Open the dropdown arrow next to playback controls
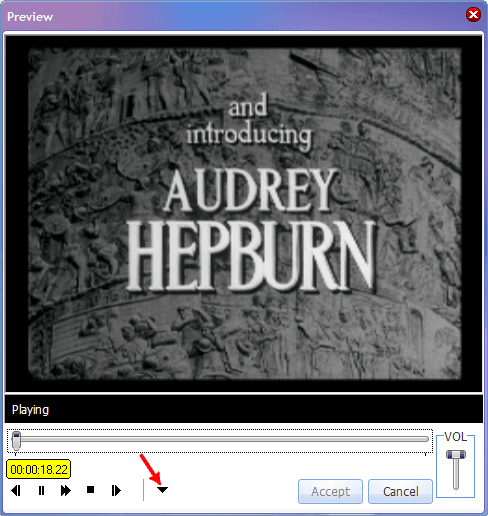488x516 pixels. coord(162,490)
